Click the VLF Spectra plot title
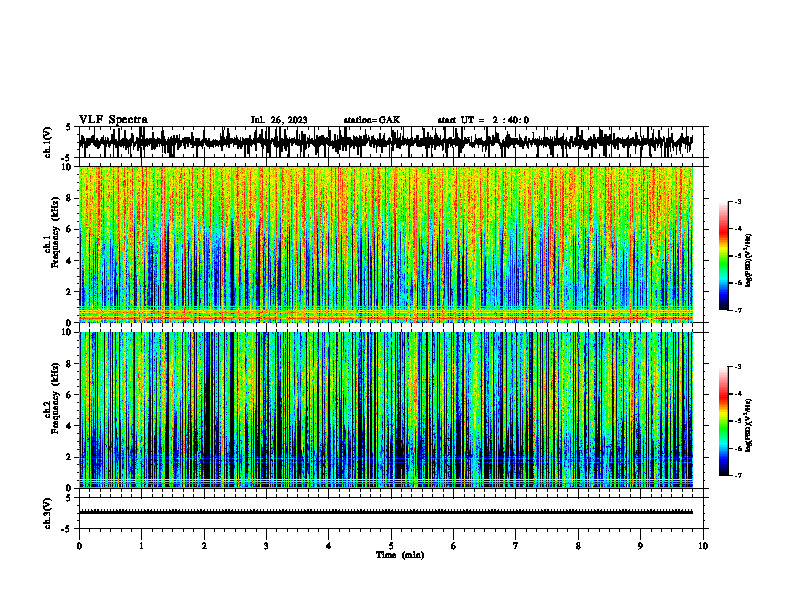792x612 pixels. click(x=113, y=120)
